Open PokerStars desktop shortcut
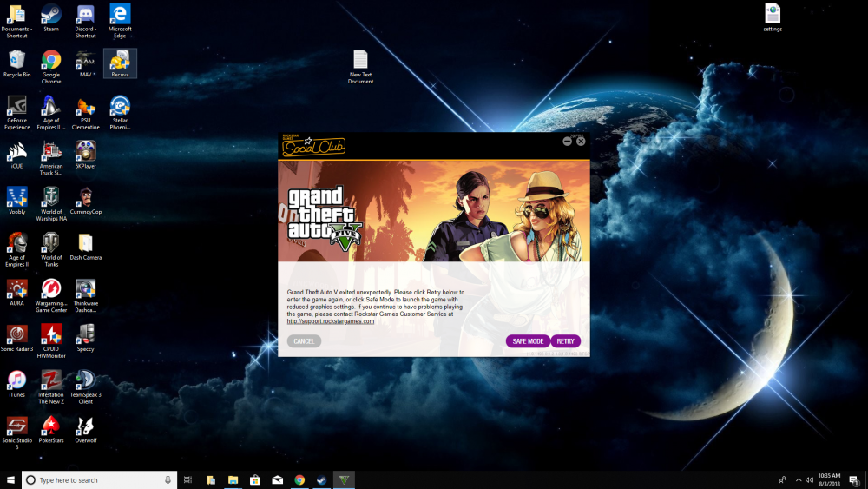The height and width of the screenshot is (489, 868). (x=51, y=430)
